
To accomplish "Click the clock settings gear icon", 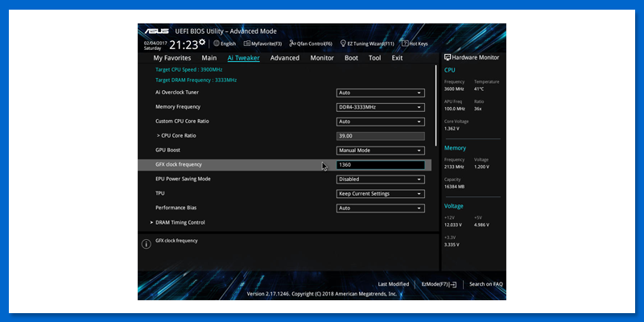I will [x=202, y=42].
